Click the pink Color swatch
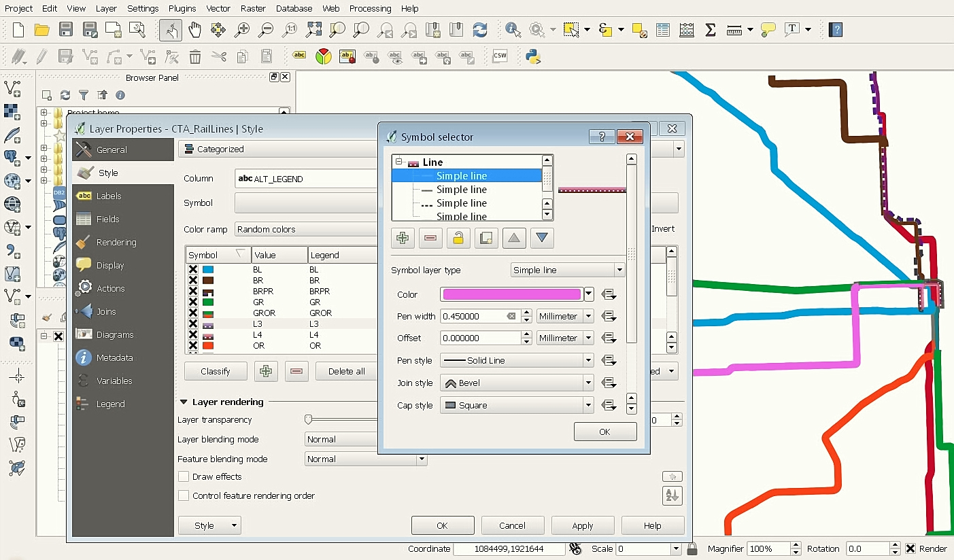 click(511, 294)
